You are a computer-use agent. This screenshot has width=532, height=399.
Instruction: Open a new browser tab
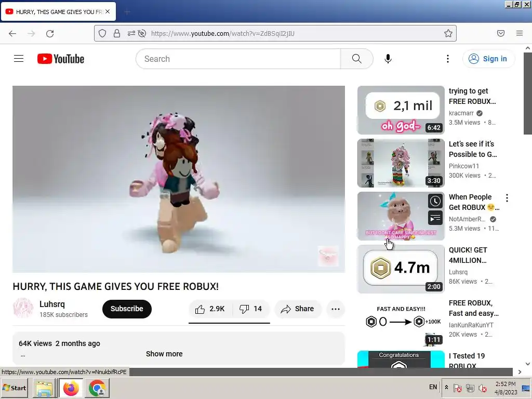127,12
